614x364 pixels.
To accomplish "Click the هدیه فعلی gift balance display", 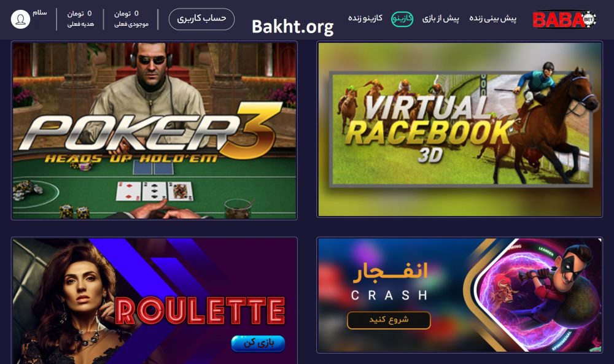I will point(80,19).
